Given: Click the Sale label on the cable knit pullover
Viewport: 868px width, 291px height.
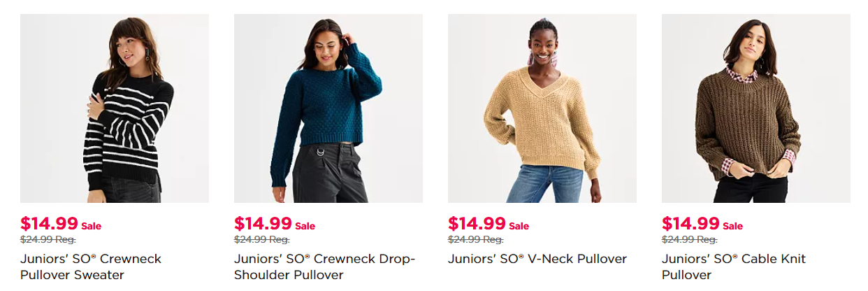Looking at the screenshot, I should click(733, 226).
